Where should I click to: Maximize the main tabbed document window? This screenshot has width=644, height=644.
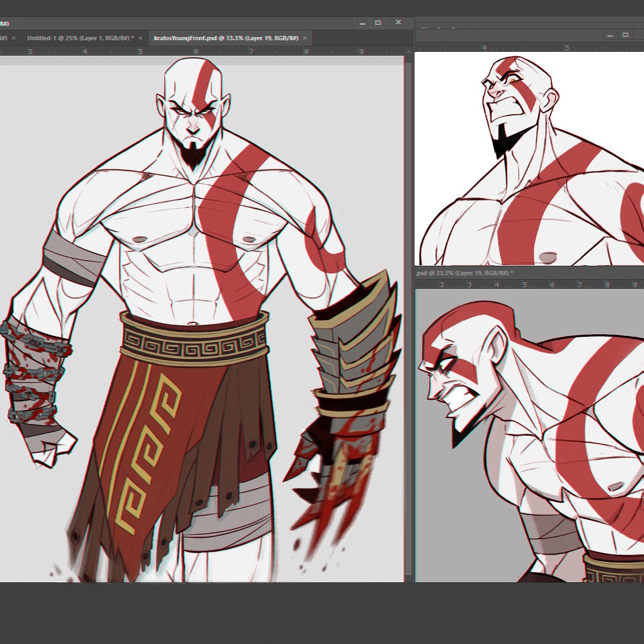(378, 23)
